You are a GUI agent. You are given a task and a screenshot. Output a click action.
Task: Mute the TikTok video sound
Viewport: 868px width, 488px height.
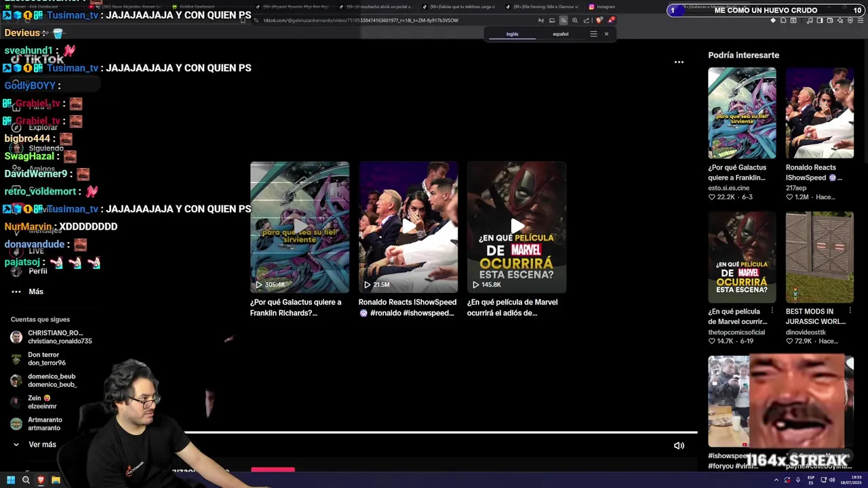[x=679, y=445]
